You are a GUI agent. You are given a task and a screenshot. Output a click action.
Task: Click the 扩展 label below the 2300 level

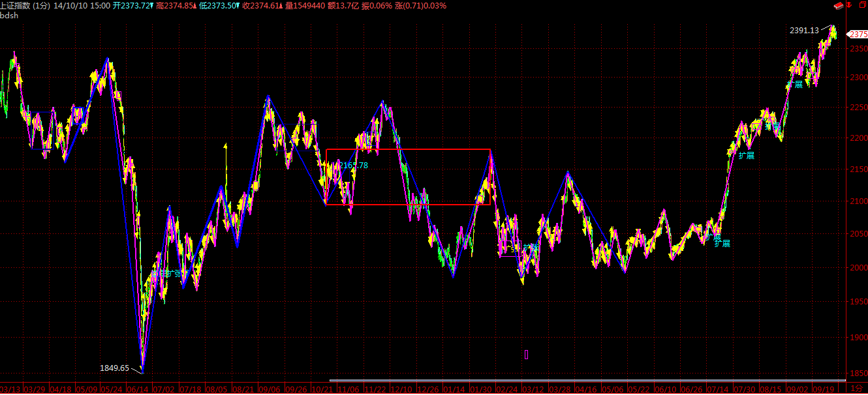click(x=794, y=84)
